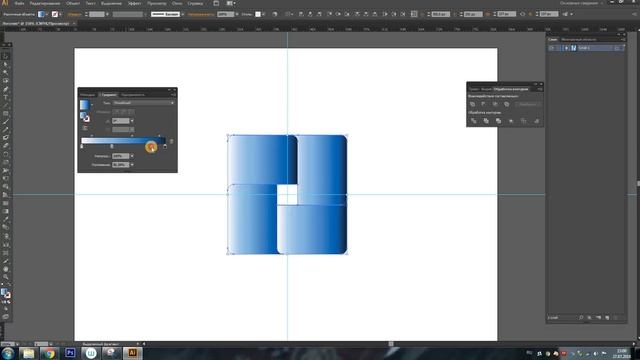Select the black right gradient stop
Screen dimensions: 640x360
point(165,146)
